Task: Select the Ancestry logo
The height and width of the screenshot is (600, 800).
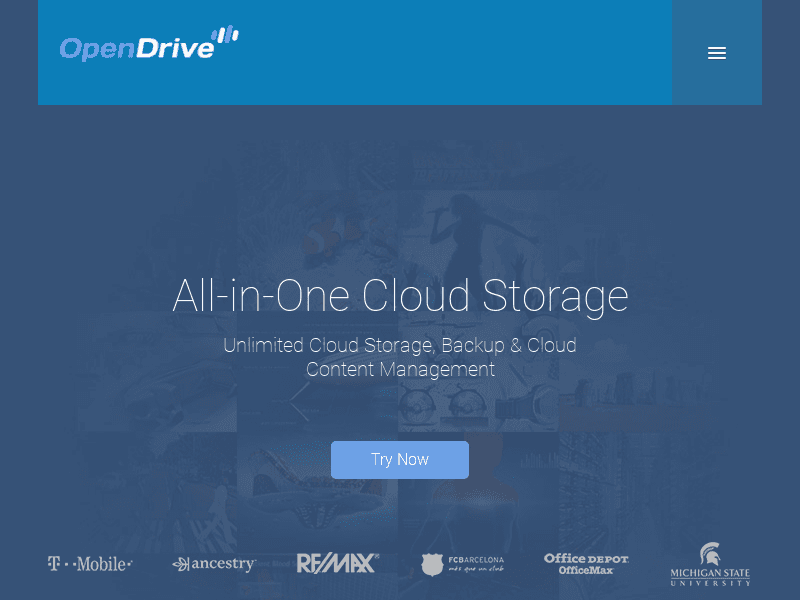Action: [x=213, y=563]
